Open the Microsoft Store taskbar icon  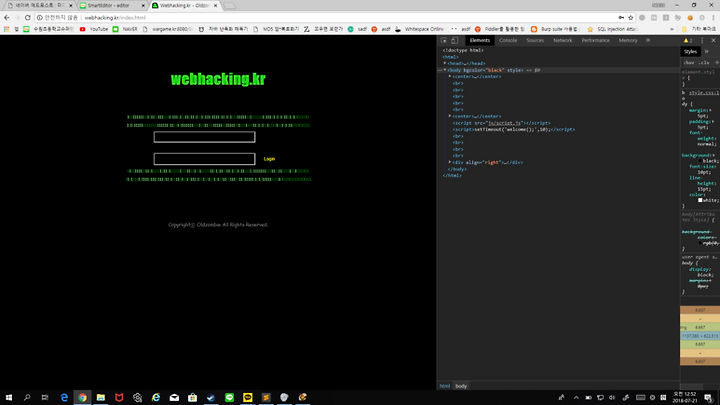tap(192, 397)
